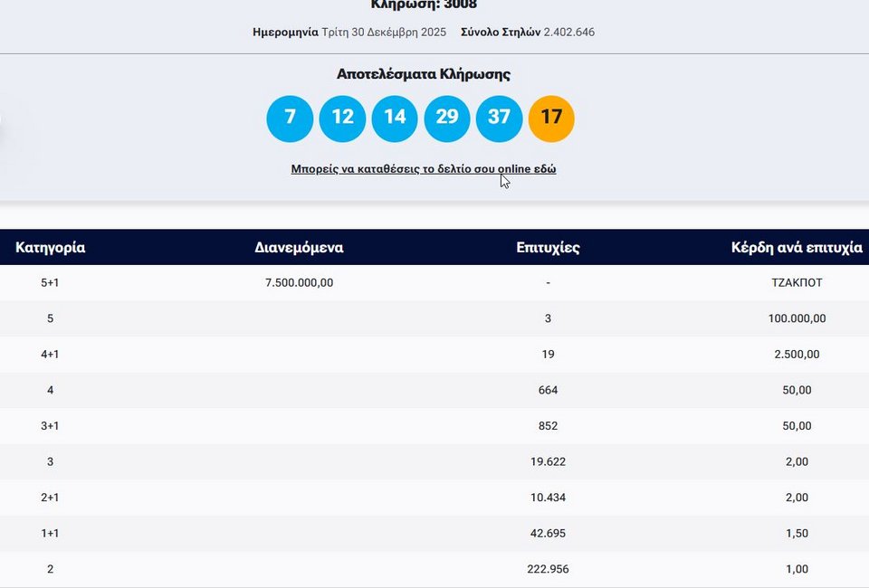869x588 pixels.
Task: Click the orange Joker ball 17
Action: [x=551, y=119]
